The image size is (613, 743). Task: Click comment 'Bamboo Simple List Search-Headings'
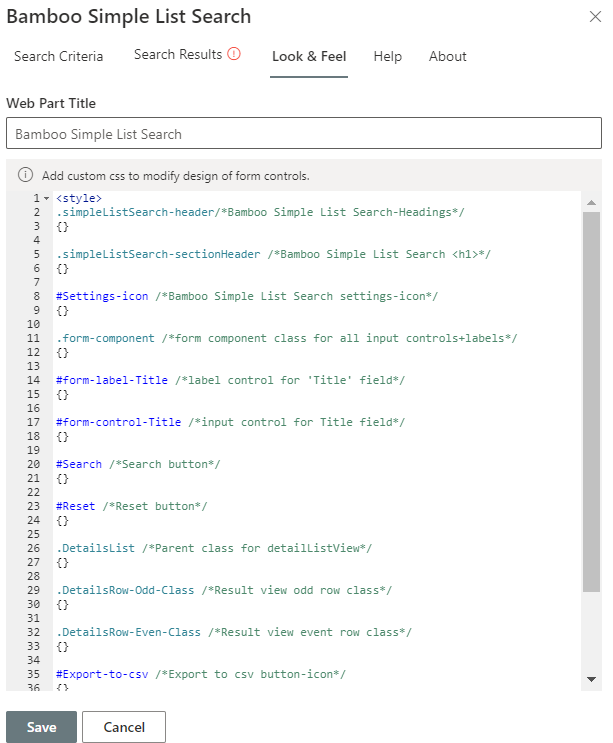pyautogui.click(x=340, y=212)
